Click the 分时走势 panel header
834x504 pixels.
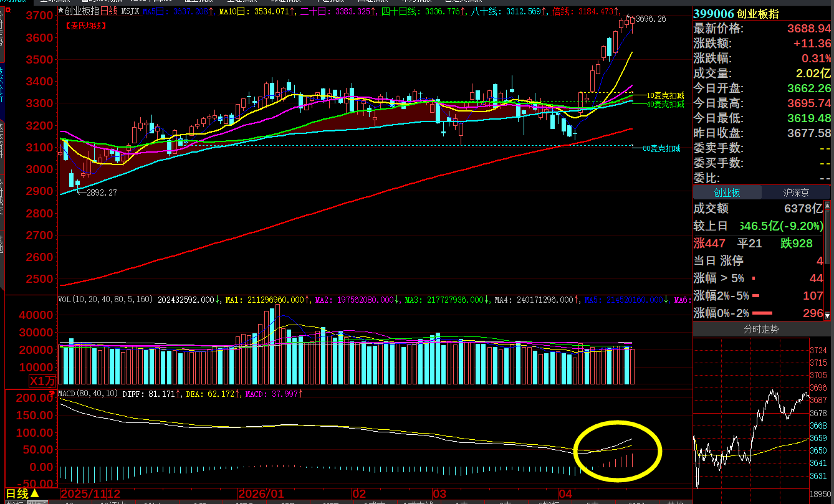[761, 329]
